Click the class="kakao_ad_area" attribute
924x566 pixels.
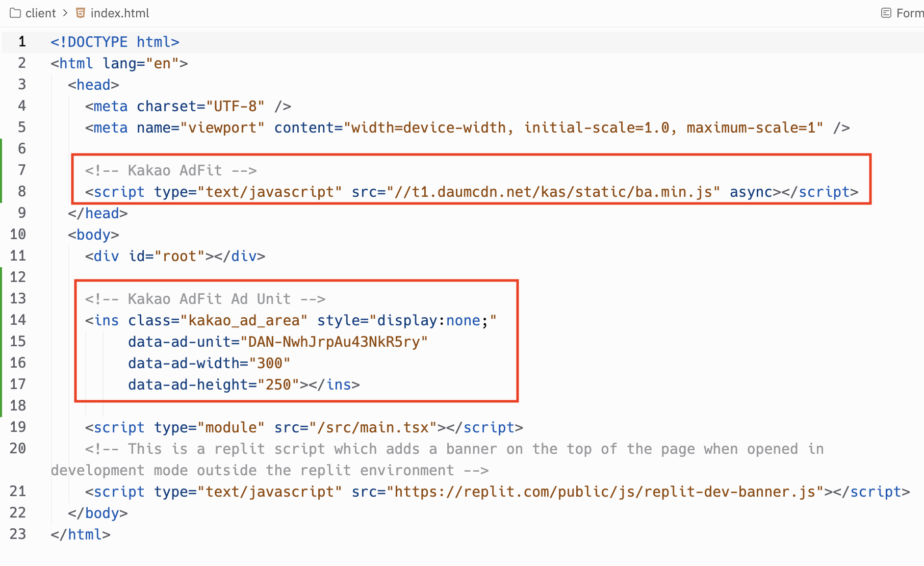click(x=218, y=320)
